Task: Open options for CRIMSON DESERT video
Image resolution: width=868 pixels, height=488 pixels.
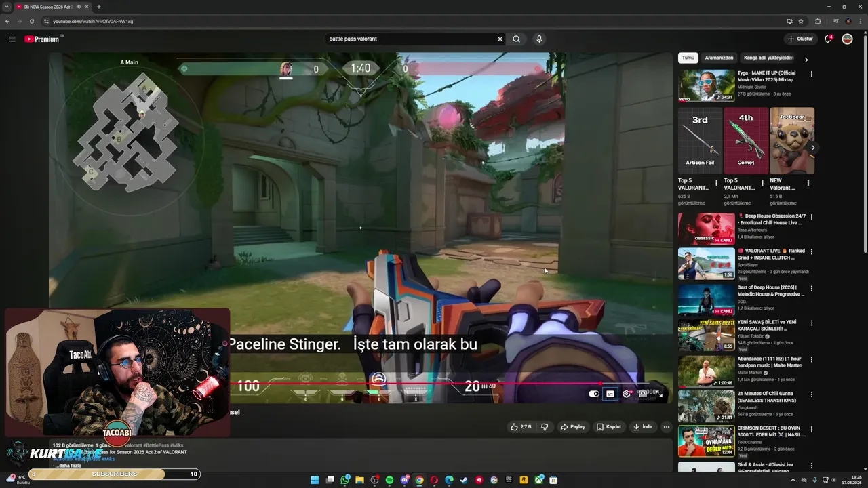Action: (812, 430)
